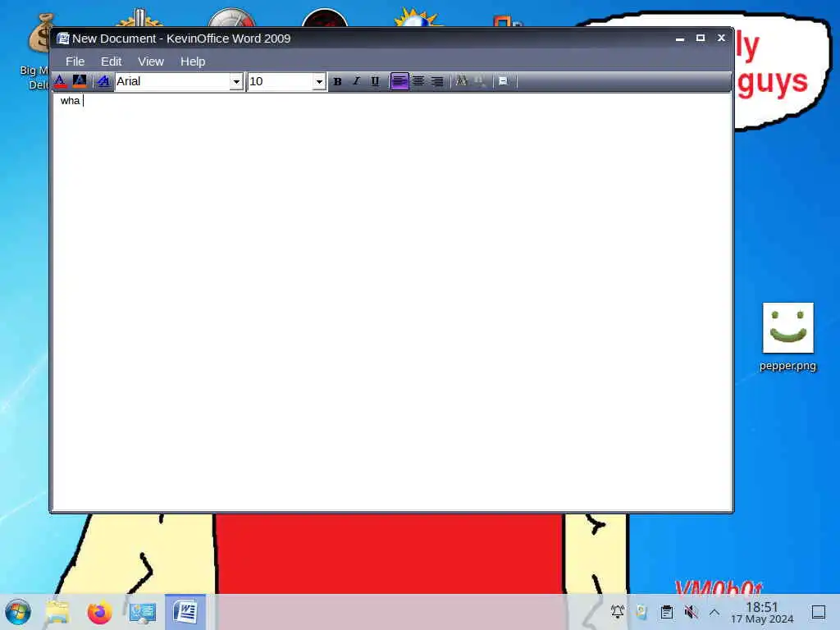Screen dimensions: 840x630
Task: Align text to the right
Action: pyautogui.click(x=437, y=81)
